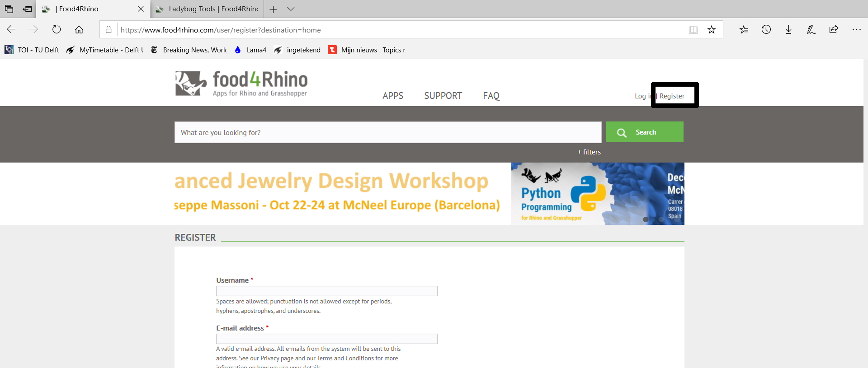The width and height of the screenshot is (868, 368).
Task: Click the 'What are you looking for?' search box
Action: click(x=388, y=132)
